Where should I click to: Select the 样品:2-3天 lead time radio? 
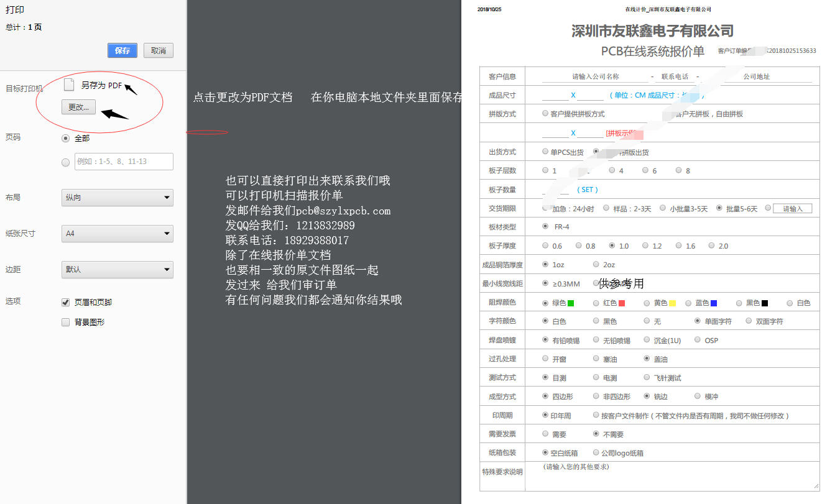pos(606,208)
